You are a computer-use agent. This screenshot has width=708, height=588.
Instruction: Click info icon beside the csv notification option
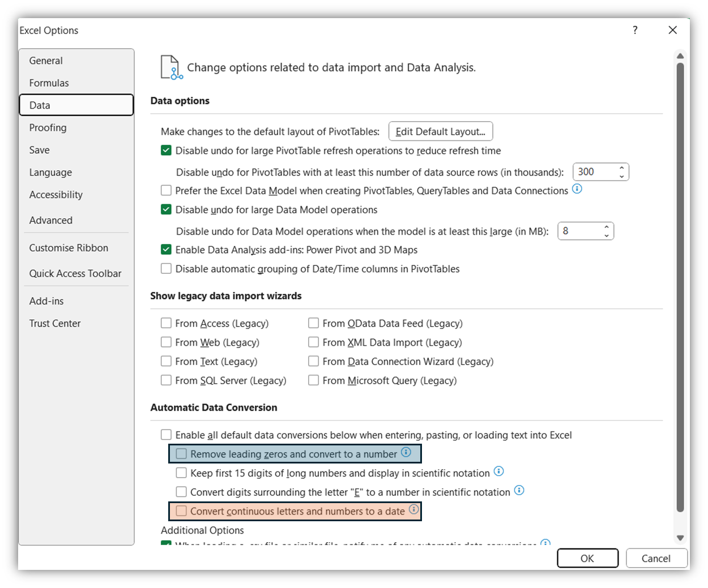(545, 543)
